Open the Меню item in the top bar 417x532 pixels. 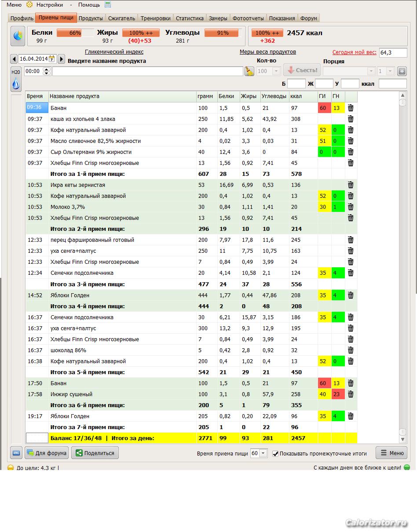(14, 5)
